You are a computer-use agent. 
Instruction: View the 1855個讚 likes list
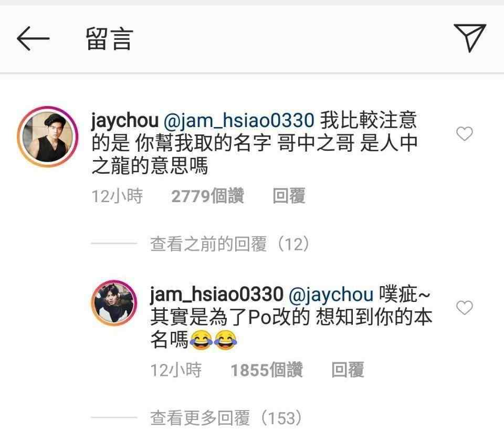(x=267, y=370)
